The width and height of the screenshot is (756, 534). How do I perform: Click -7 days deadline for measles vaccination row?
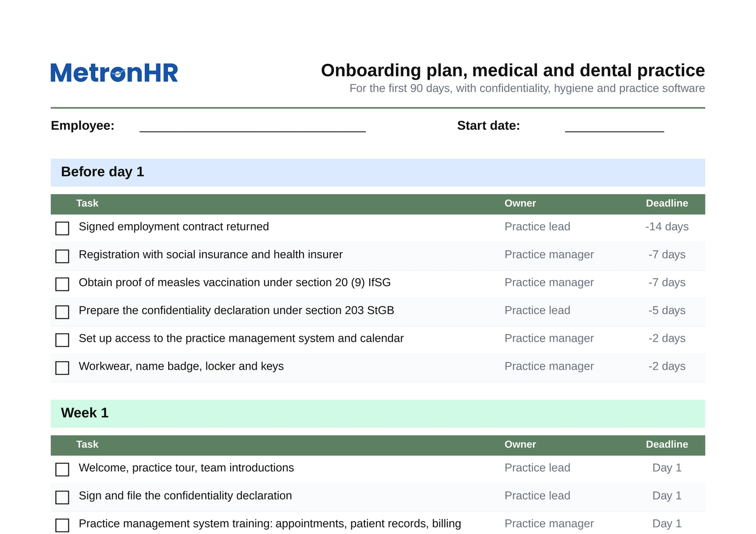tap(667, 283)
